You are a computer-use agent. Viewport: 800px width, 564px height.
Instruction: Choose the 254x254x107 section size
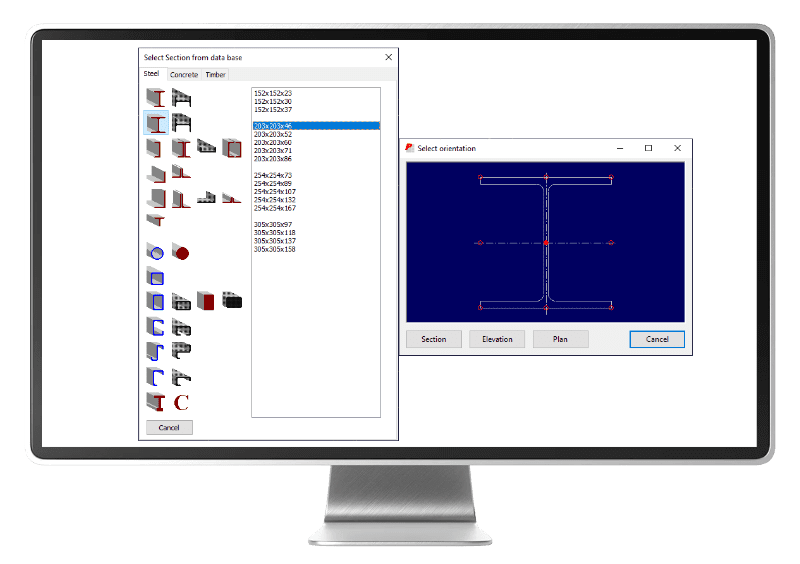(x=275, y=194)
